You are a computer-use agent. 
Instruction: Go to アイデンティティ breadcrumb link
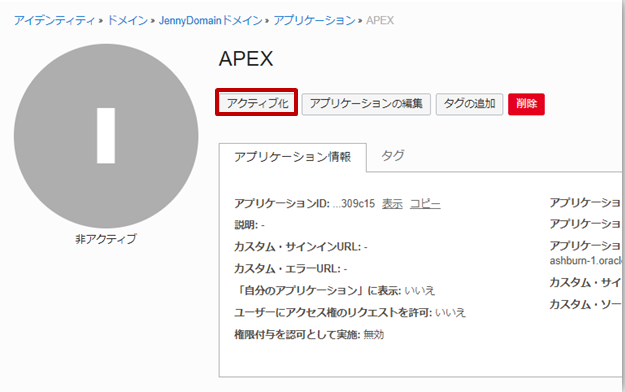[x=54, y=20]
